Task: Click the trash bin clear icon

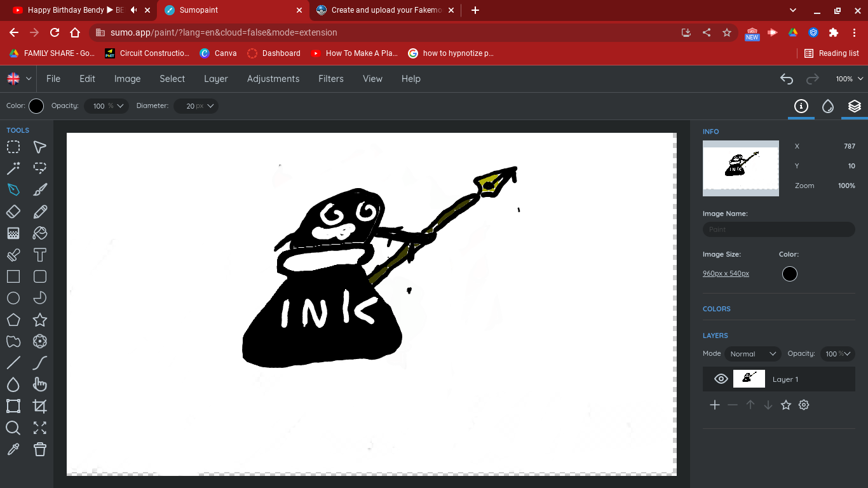Action: click(40, 449)
